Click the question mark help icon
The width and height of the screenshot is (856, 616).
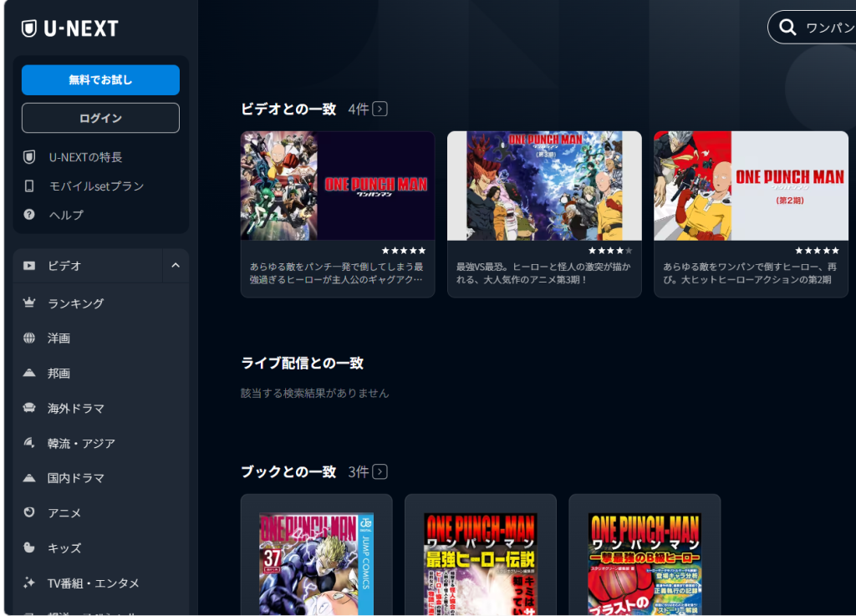29,215
